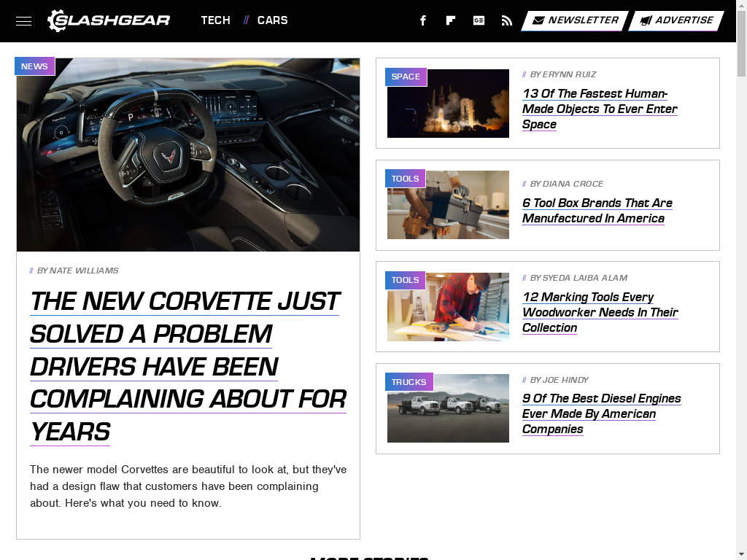Open 13 Fastest Human-Made Objects article

click(600, 109)
